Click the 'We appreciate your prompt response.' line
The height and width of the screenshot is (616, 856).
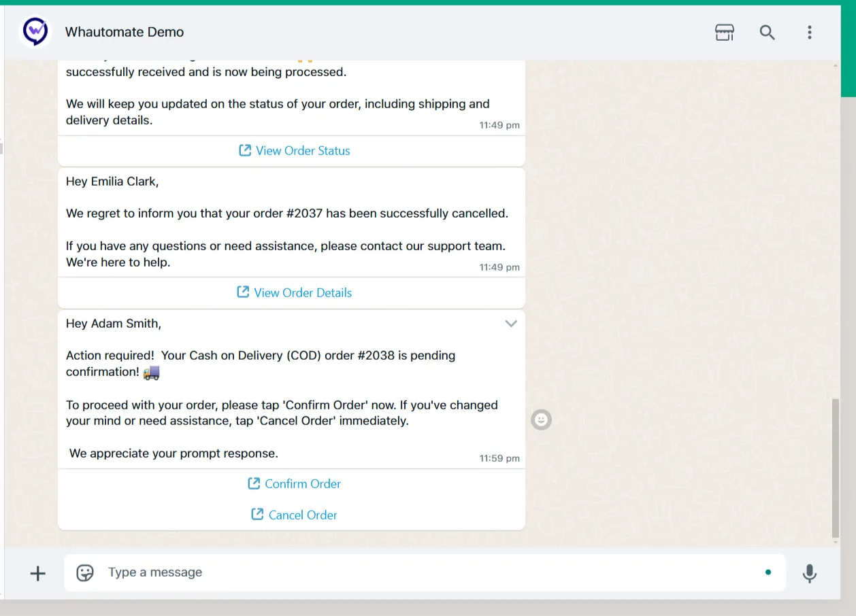point(174,454)
